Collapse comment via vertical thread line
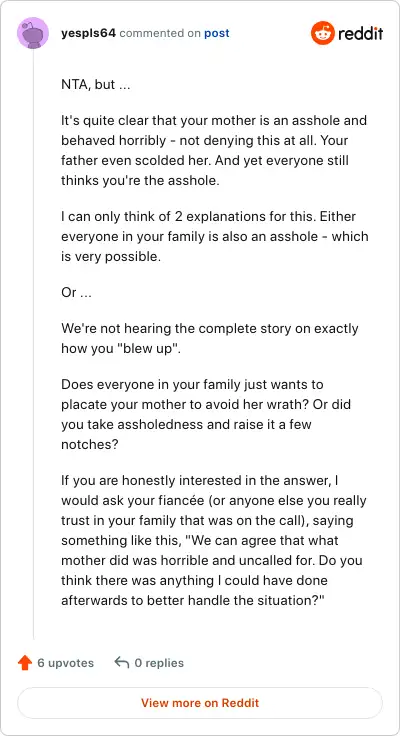Screen dimensions: 400x736 [x=33, y=345]
